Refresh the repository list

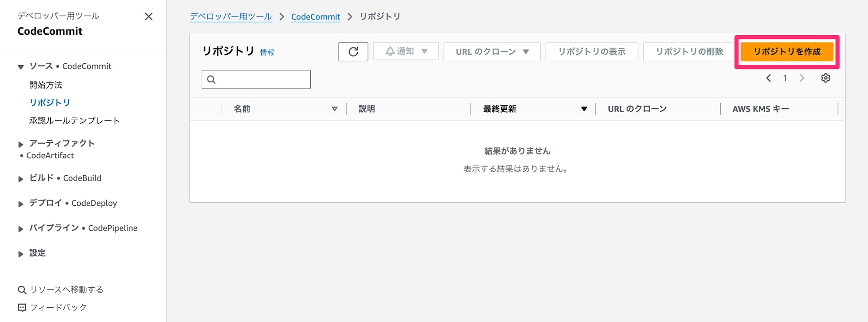click(353, 52)
